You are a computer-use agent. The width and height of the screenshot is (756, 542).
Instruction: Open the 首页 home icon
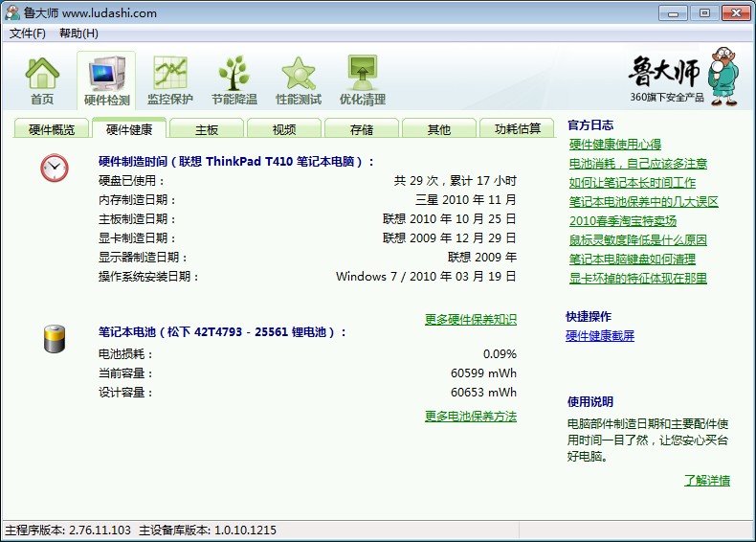click(x=42, y=80)
